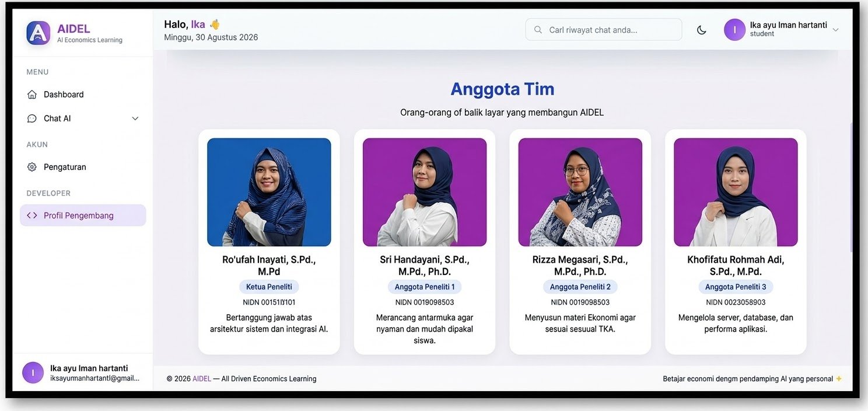Click Ika ayu Iman hartanti in header

click(x=788, y=25)
